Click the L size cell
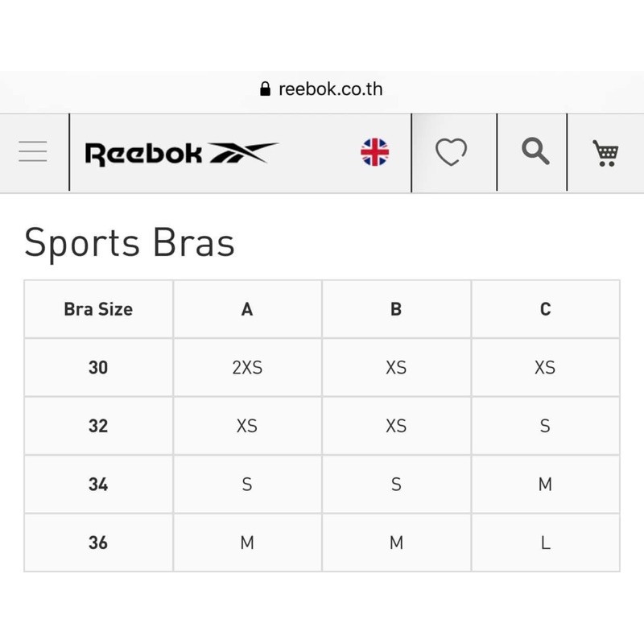 pyautogui.click(x=546, y=543)
